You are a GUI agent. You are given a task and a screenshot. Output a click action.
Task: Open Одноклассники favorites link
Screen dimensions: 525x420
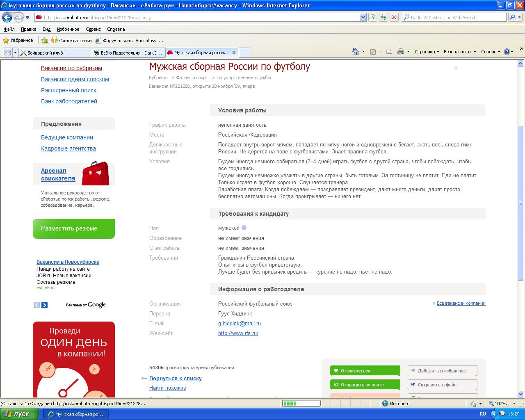71,40
